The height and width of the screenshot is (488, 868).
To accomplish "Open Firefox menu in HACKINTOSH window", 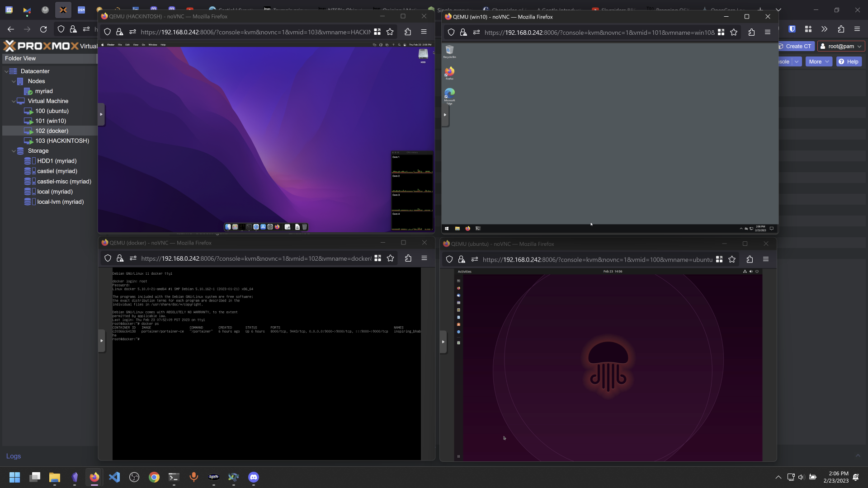I will [424, 32].
